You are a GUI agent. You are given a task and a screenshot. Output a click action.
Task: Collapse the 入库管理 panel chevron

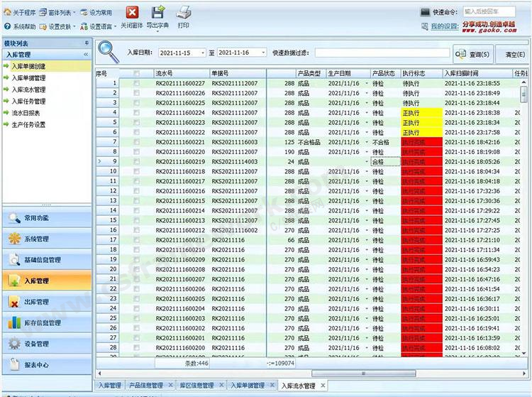pyautogui.click(x=86, y=55)
